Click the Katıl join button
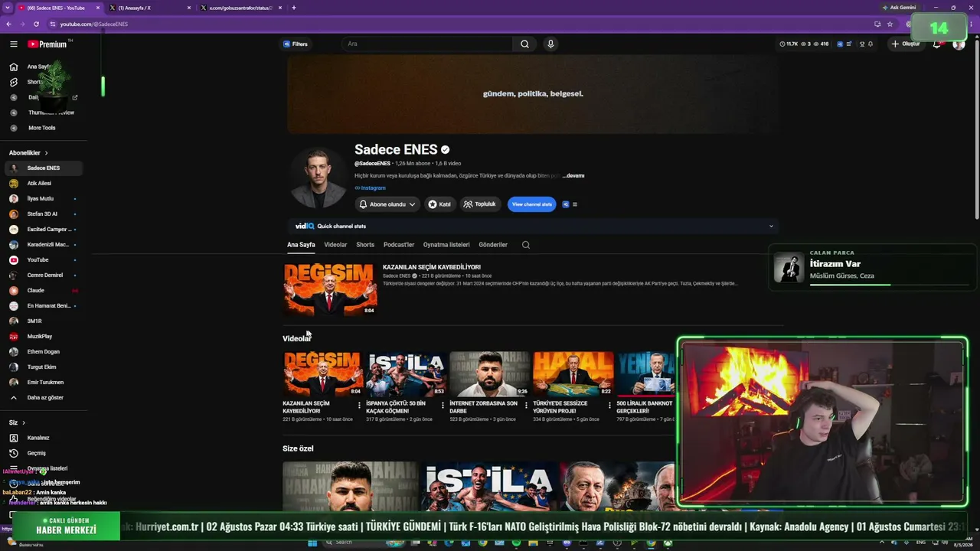Image resolution: width=980 pixels, height=551 pixels. 439,204
